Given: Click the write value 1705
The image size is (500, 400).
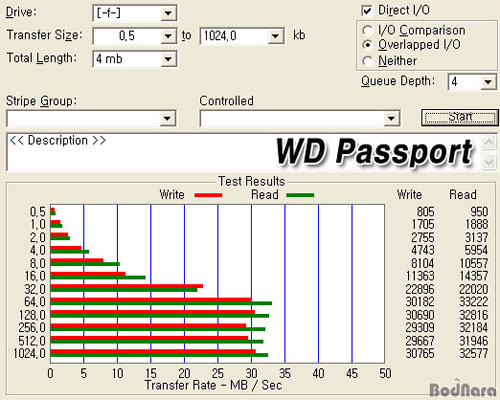Looking at the screenshot, I should click(x=423, y=224).
